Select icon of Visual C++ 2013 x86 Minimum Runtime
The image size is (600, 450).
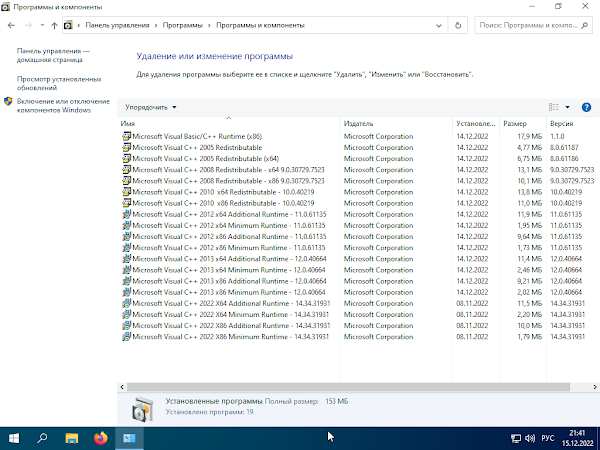click(126, 292)
